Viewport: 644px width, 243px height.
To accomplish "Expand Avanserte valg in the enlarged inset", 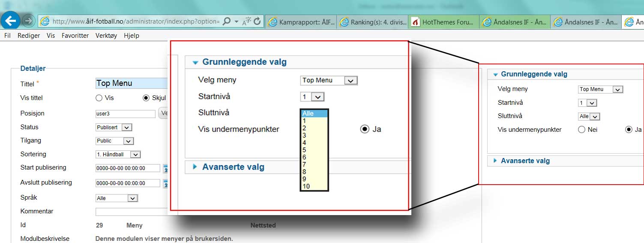I will tap(233, 167).
